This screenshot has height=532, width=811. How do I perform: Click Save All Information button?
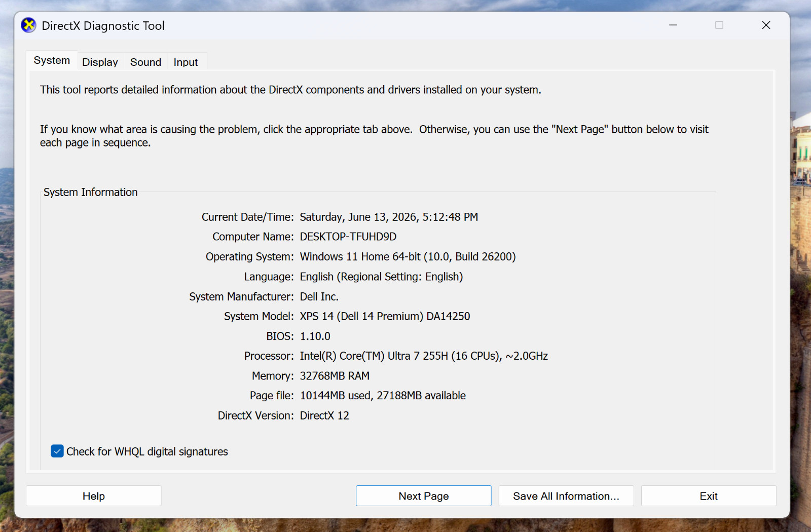click(566, 496)
